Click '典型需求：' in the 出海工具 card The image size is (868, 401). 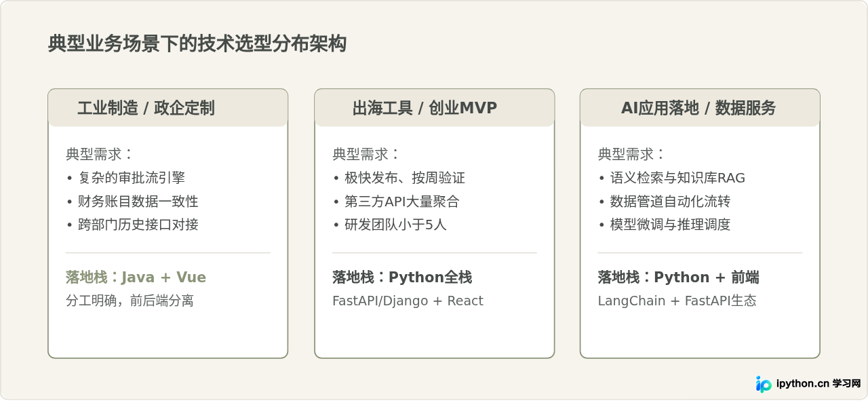(367, 154)
